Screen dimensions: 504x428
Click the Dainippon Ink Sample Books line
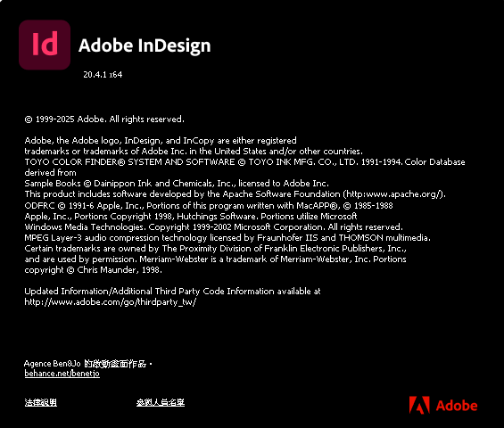point(177,184)
